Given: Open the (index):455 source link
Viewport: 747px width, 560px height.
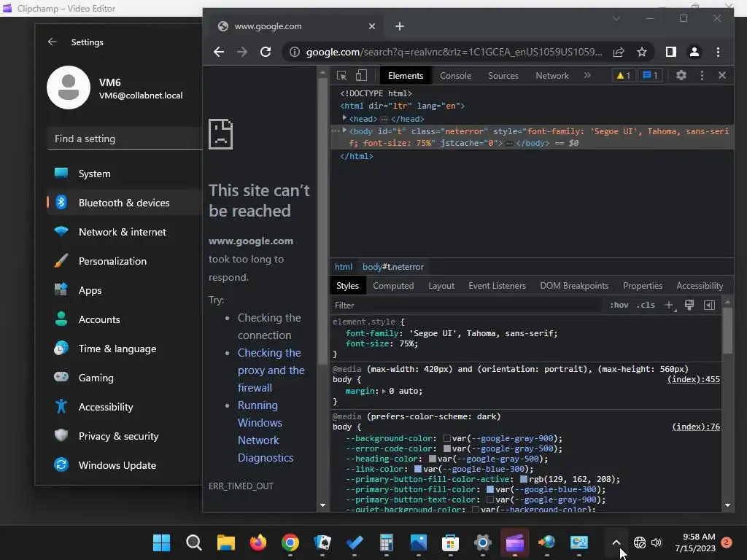Looking at the screenshot, I should pos(694,379).
